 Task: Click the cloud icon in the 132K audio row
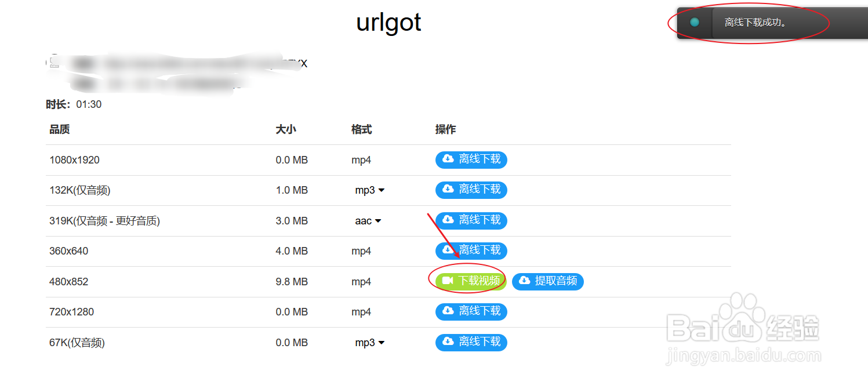click(448, 190)
